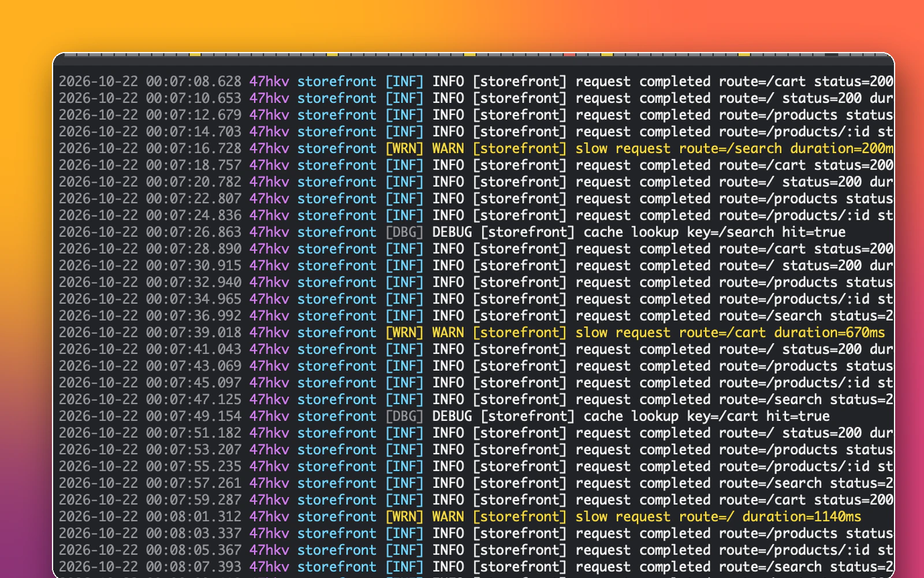Click pod id 47hkv on the 00:07:12.679 line
The width and height of the screenshot is (924, 578).
269,115
